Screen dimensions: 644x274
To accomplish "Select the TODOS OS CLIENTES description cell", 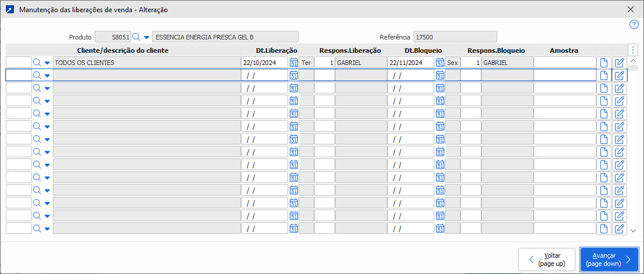I will click(x=146, y=63).
